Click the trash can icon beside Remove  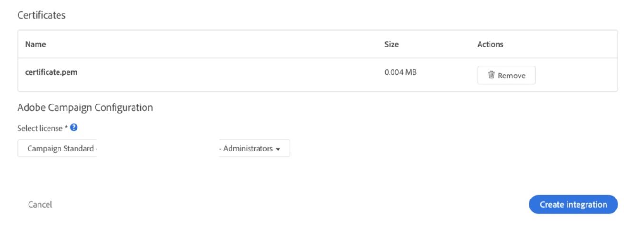(491, 75)
